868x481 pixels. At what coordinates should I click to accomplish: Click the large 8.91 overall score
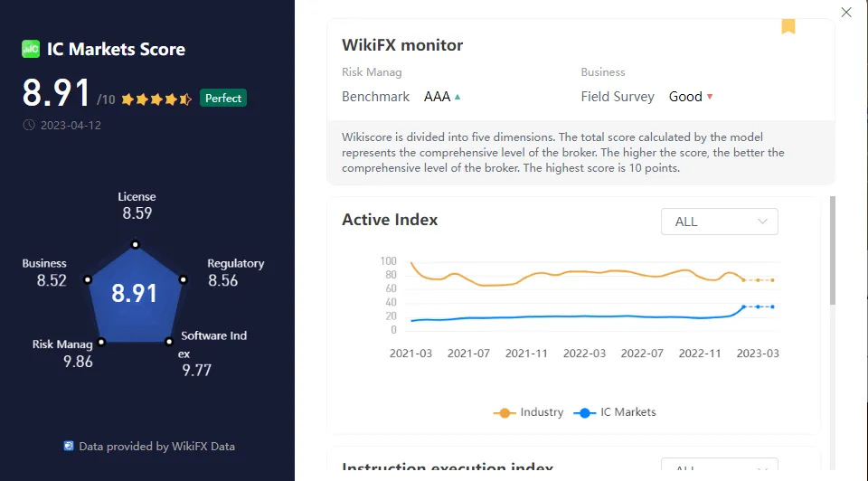pyautogui.click(x=56, y=93)
